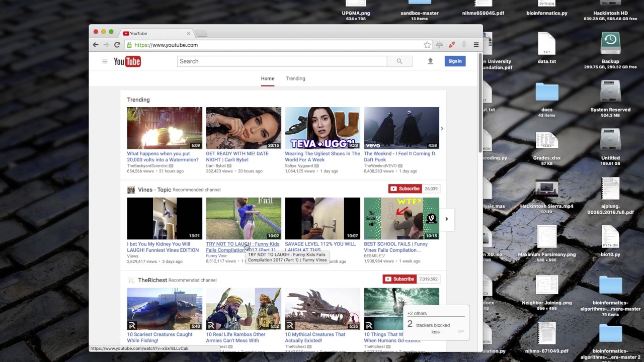Click the YouTube search input field

[x=282, y=61]
